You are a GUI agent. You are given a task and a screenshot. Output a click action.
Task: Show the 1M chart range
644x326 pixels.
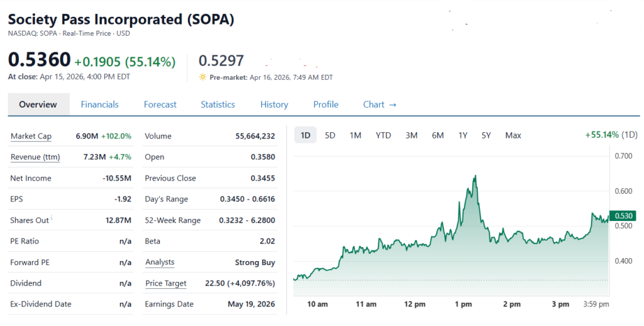[x=355, y=135]
